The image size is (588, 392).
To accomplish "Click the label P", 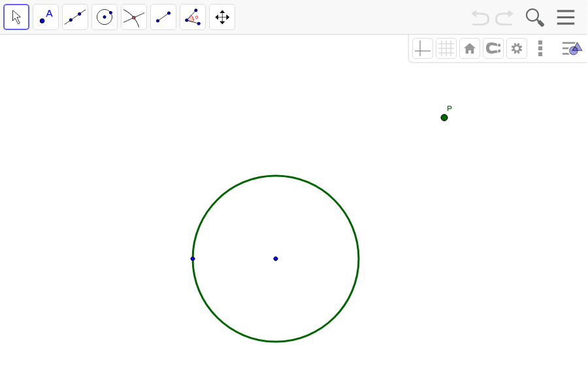I will [x=449, y=108].
